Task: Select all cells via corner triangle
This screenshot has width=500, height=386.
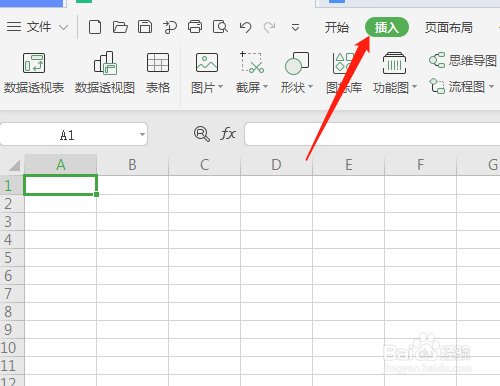Action: point(13,164)
